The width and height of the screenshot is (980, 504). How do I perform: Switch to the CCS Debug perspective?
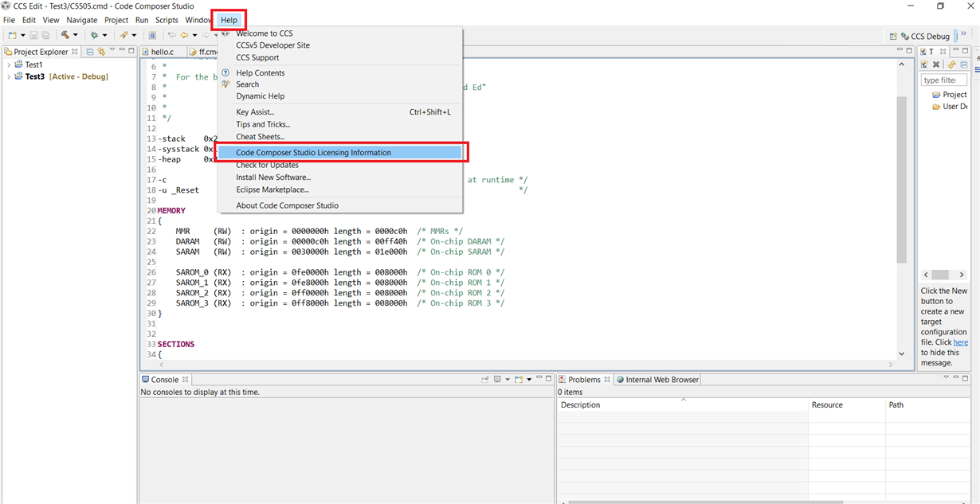(x=925, y=36)
